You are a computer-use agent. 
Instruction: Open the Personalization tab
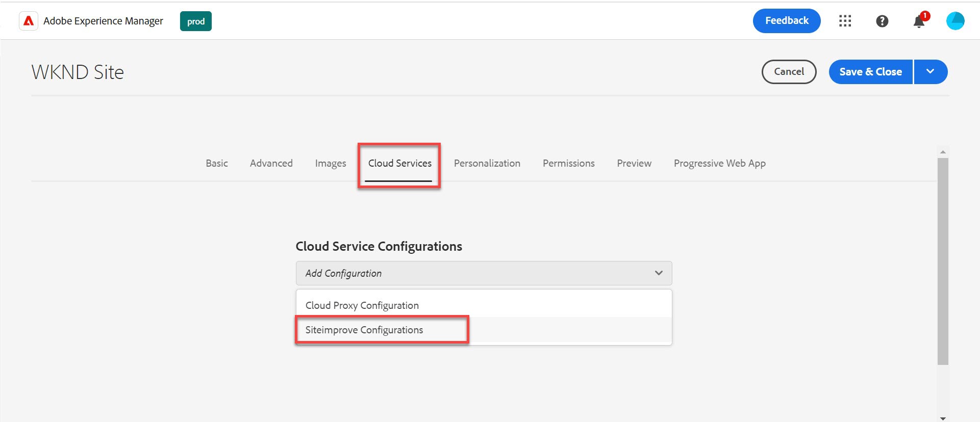pyautogui.click(x=487, y=163)
